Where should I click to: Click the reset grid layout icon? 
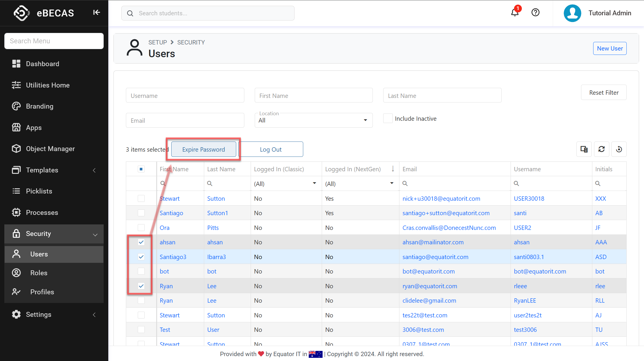coord(619,149)
